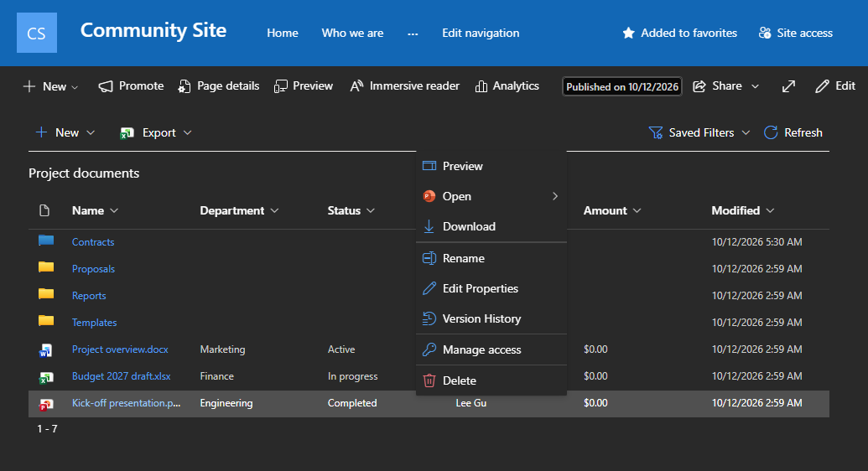868x471 pixels.
Task: Click the blue Contracts folder icon
Action: (46, 241)
